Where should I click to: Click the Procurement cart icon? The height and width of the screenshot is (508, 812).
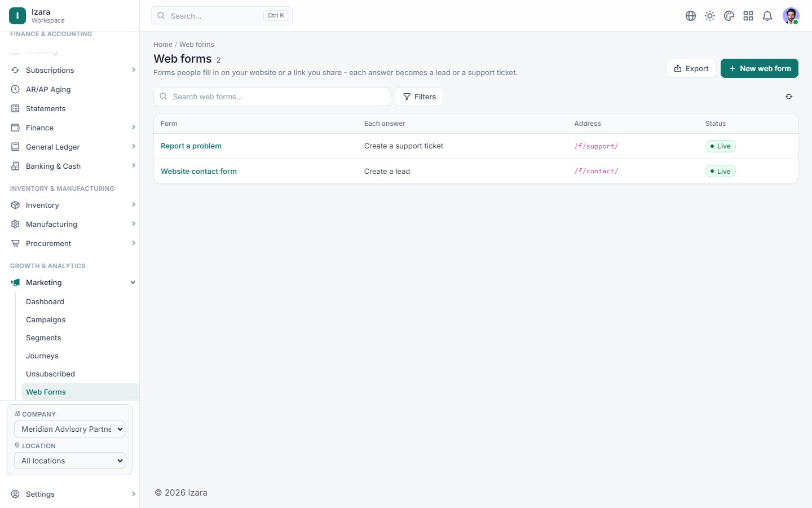coord(15,243)
